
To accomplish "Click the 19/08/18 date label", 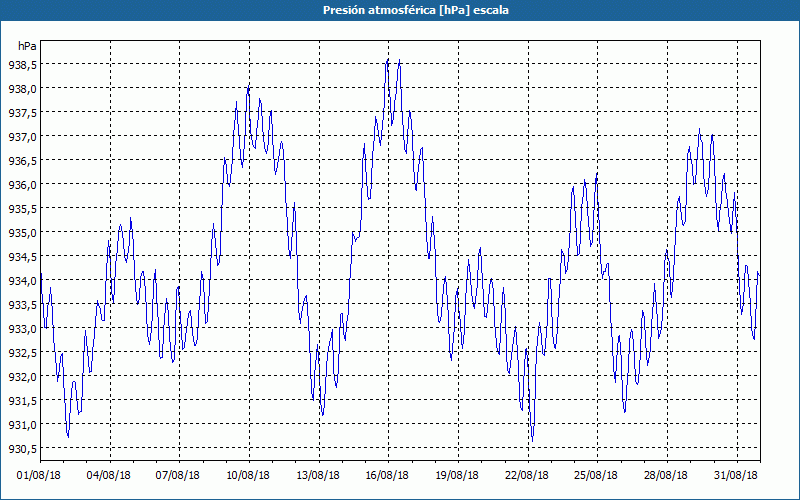I will [457, 475].
